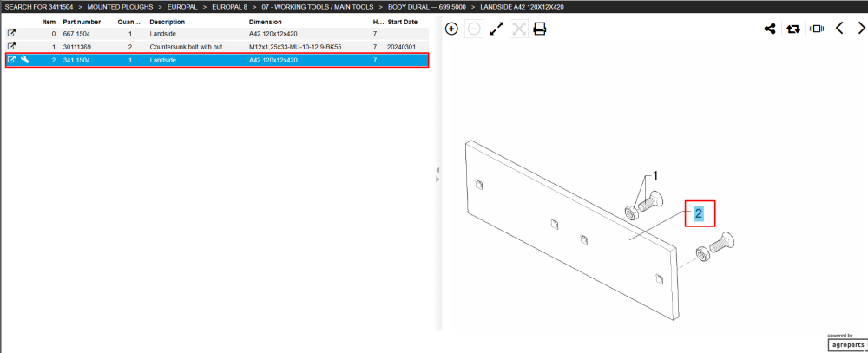Image resolution: width=868 pixels, height=353 pixels.
Task: Open the MOUNTED PLOUGHS breadcrumb
Action: coord(120,7)
